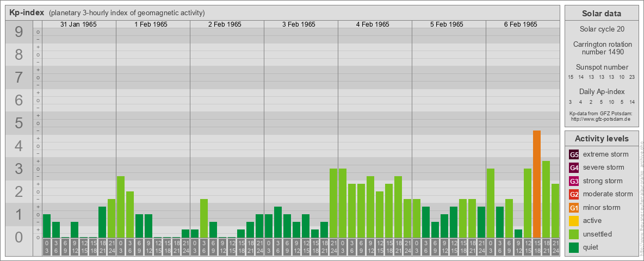Click the Kp scale number 5
Viewport: 644px width, 261px height.
tap(18, 123)
